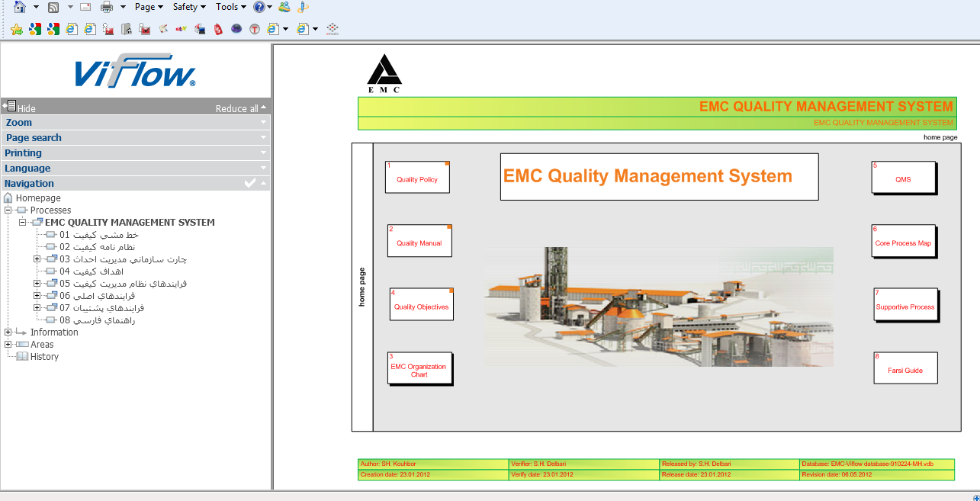The height and width of the screenshot is (501, 980).
Task: Open the Messenger people icon in toolbar
Action: click(284, 7)
